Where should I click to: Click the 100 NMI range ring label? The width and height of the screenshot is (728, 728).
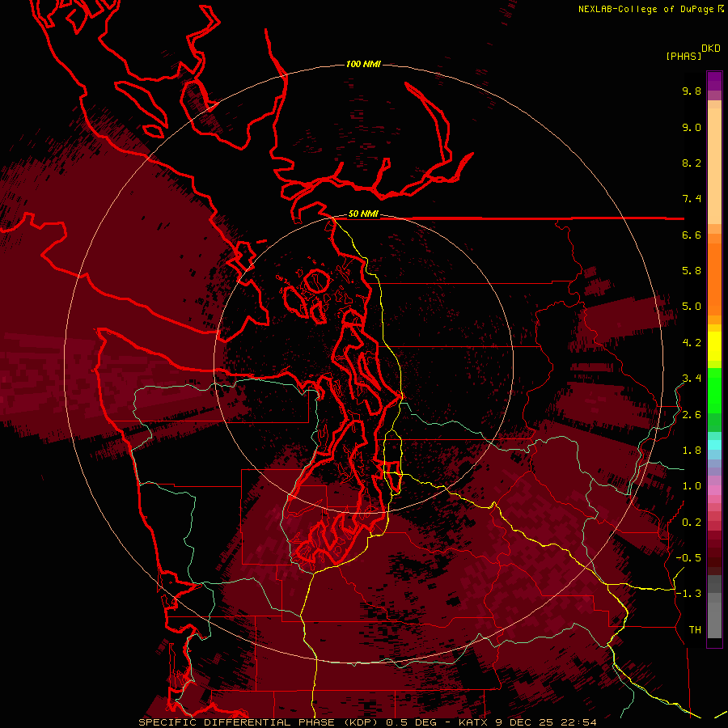(363, 64)
